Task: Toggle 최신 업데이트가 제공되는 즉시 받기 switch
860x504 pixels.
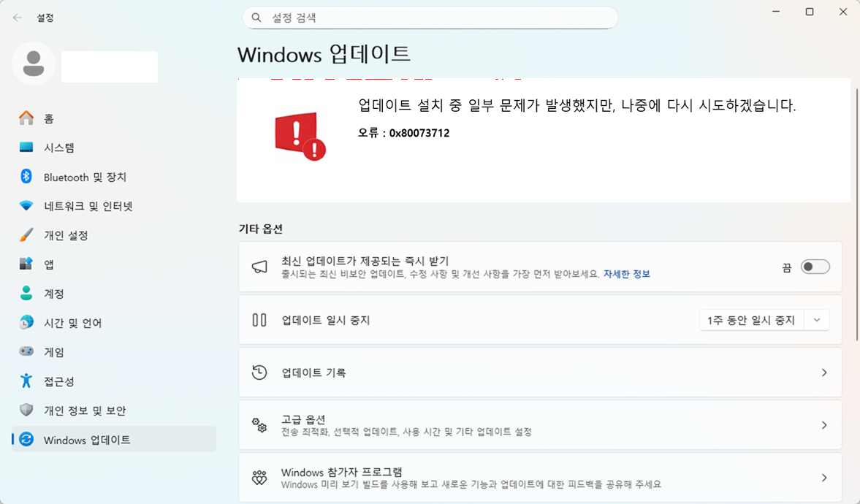Action: 815,267
